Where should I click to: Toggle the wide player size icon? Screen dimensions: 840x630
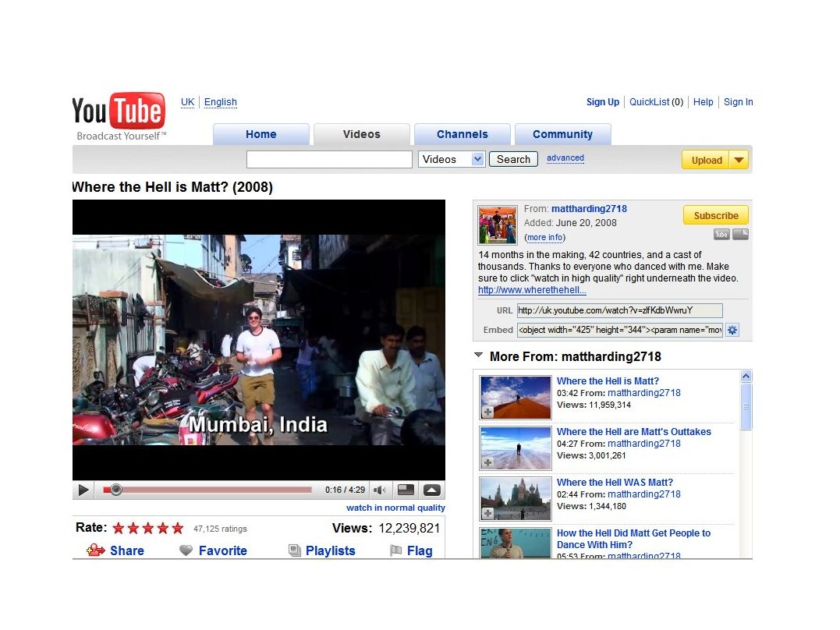coord(406,490)
